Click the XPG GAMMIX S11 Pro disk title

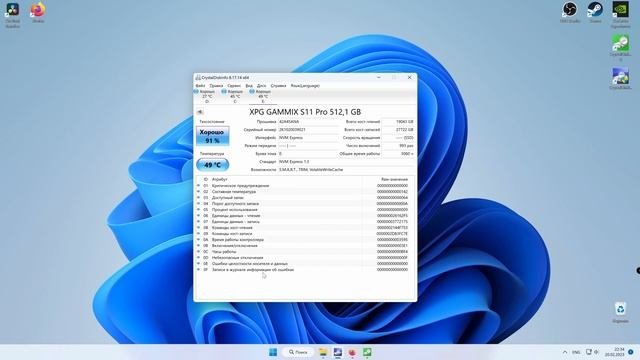(x=305, y=112)
